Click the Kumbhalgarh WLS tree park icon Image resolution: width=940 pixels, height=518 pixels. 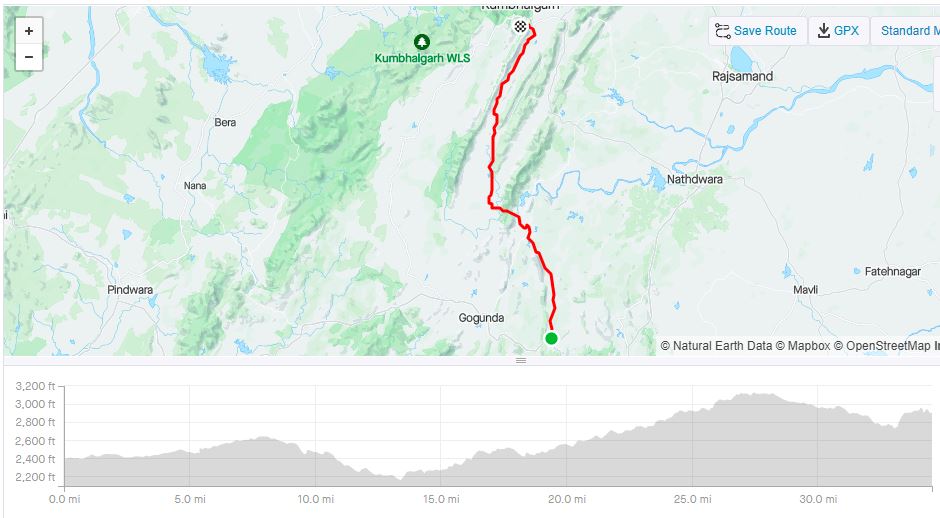pos(422,42)
